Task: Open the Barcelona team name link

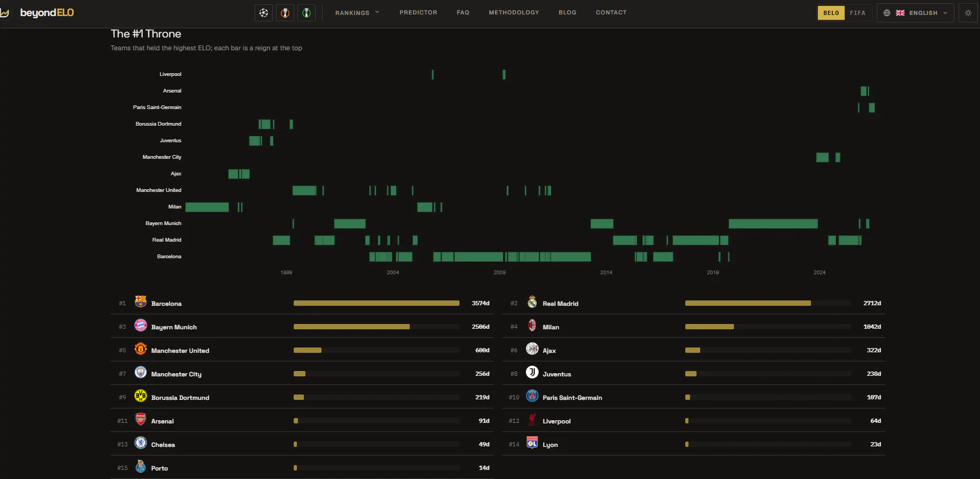Action: point(166,304)
